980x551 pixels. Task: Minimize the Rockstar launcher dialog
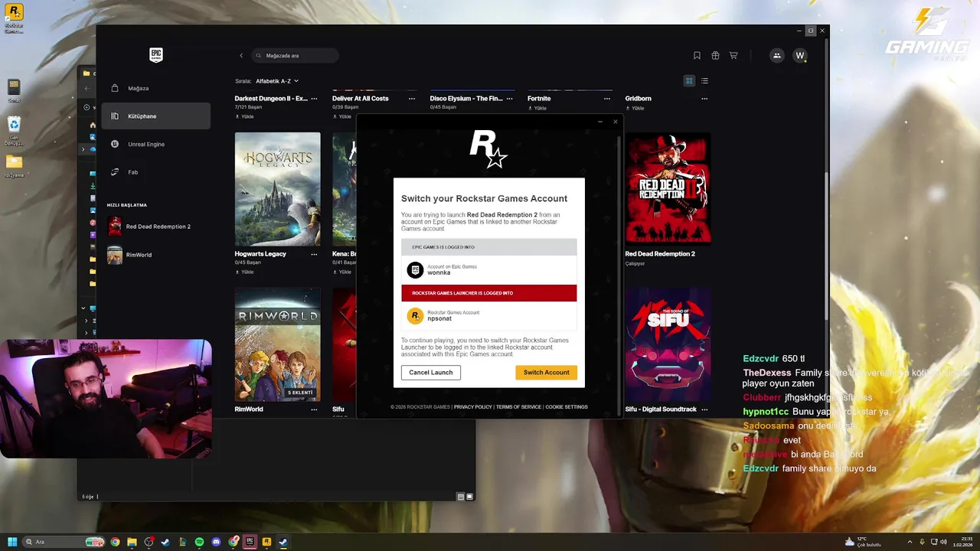point(600,122)
